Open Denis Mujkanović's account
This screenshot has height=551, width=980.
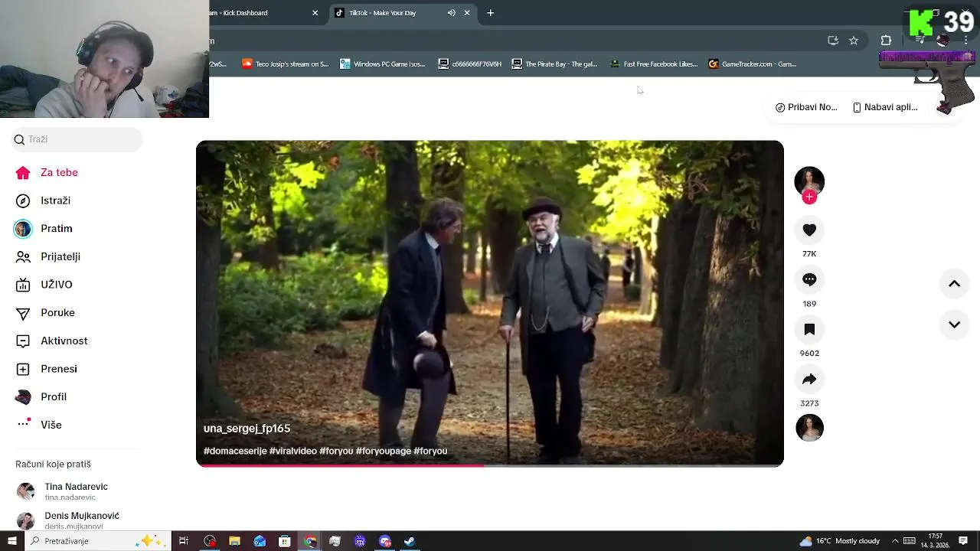(69, 520)
